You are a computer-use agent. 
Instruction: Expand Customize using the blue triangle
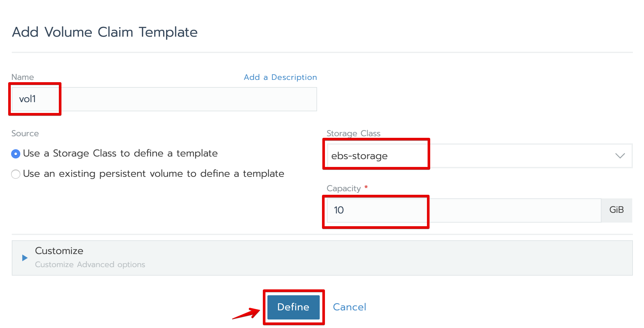(25, 258)
